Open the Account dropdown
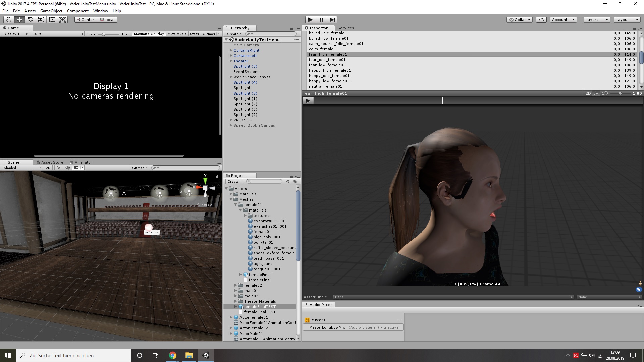The width and height of the screenshot is (644, 362). (563, 20)
